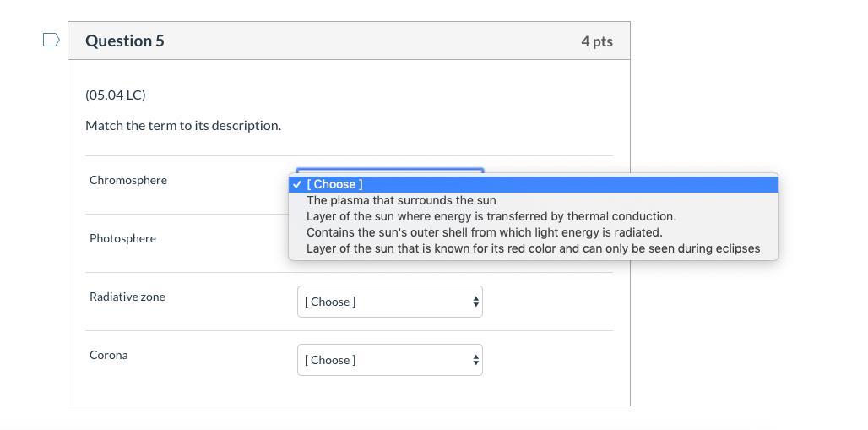Screen dimensions: 868x430
Task: Flag Question 5 with the bookmark icon
Action: point(51,40)
